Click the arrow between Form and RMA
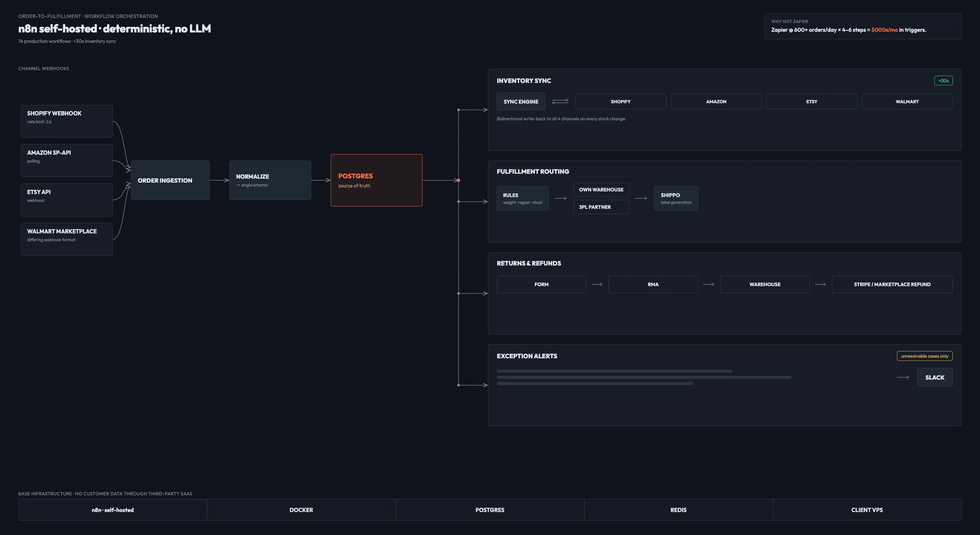The image size is (980, 535). (597, 285)
